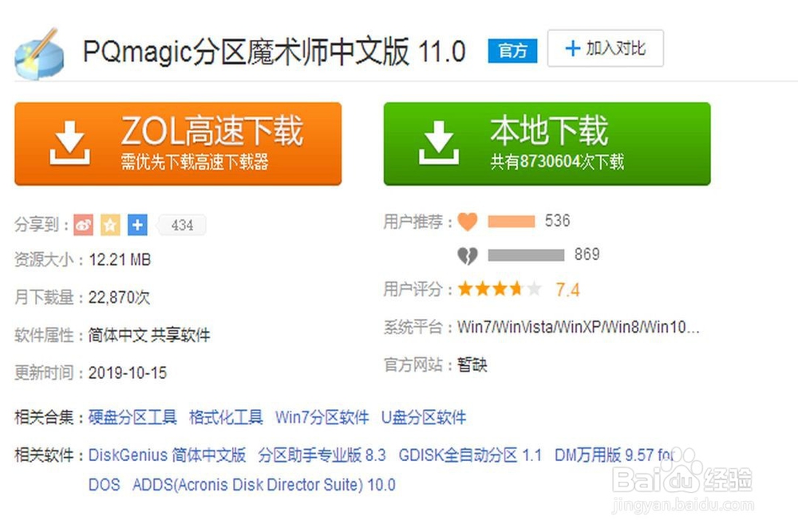Click the PQmagic disk partition app icon
The width and height of the screenshot is (798, 532).
(x=39, y=54)
